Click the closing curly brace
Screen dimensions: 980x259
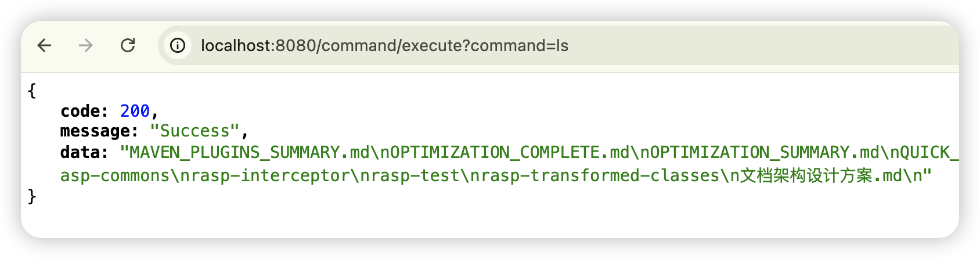pos(32,196)
